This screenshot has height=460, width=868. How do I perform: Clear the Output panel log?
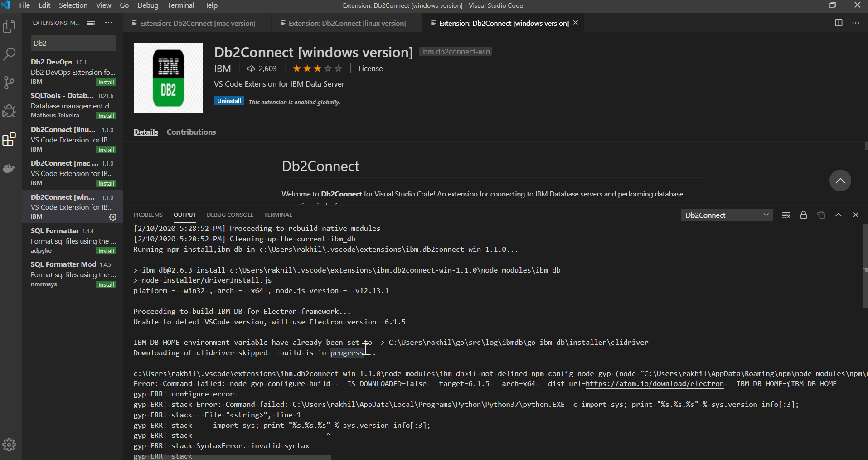pyautogui.click(x=786, y=215)
